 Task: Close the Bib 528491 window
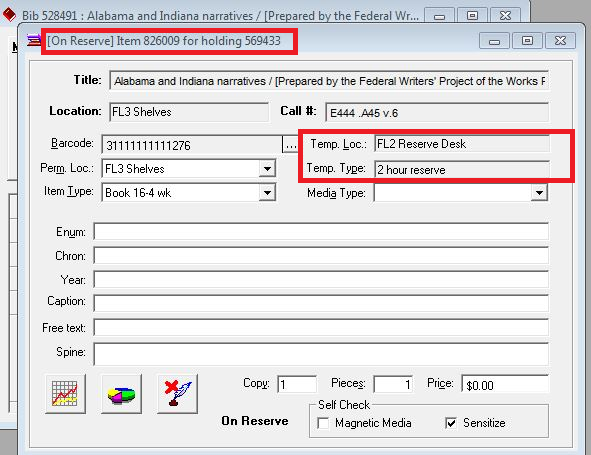(505, 15)
